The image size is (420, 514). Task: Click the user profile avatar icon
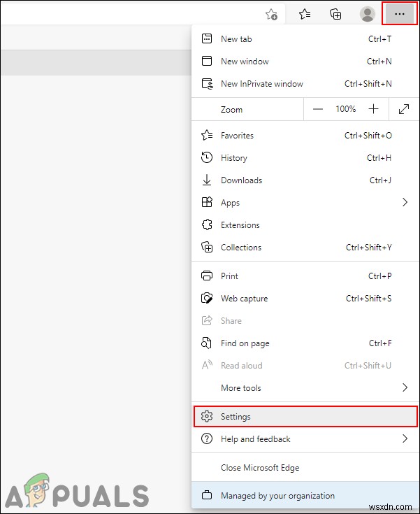367,14
